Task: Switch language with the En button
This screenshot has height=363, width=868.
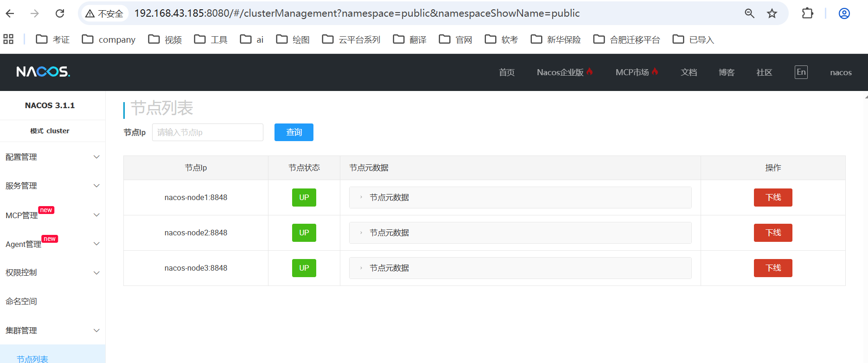Action: pyautogui.click(x=801, y=72)
